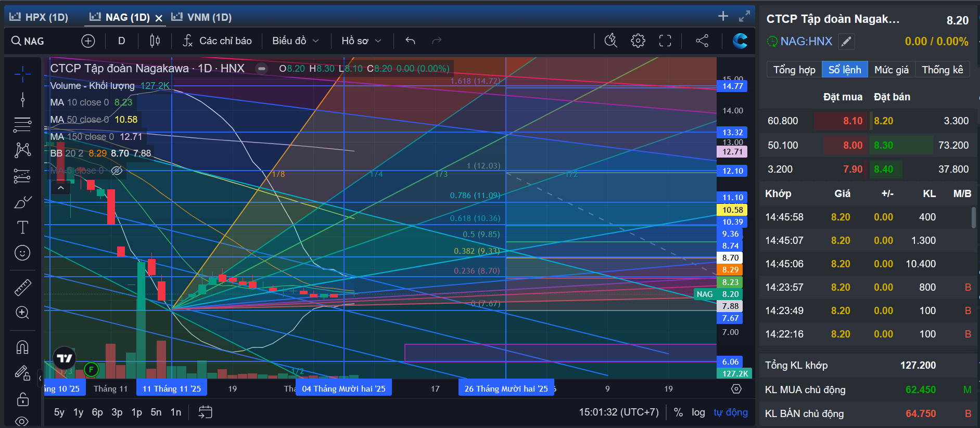The height and width of the screenshot is (428, 980).
Task: Toggle lock all drawings
Action: pos(22,399)
